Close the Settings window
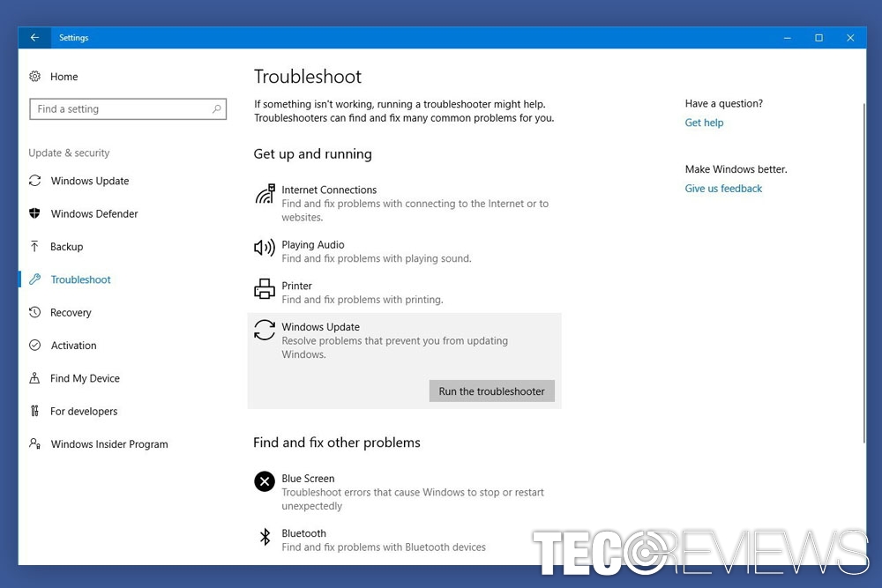Image resolution: width=882 pixels, height=588 pixels. [850, 38]
